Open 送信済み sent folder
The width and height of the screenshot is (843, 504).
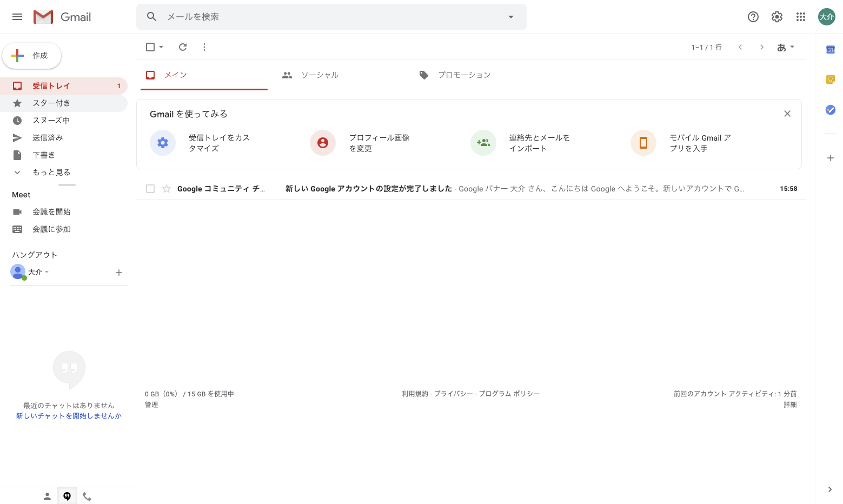64,138
